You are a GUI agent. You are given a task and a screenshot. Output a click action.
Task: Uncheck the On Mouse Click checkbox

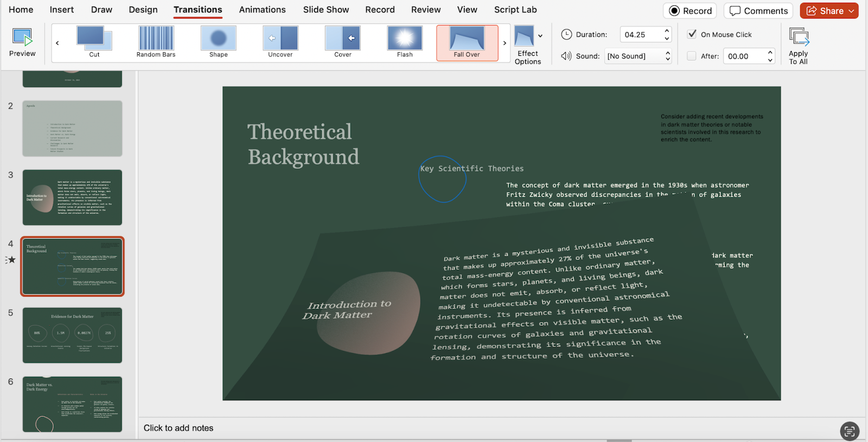pyautogui.click(x=692, y=34)
